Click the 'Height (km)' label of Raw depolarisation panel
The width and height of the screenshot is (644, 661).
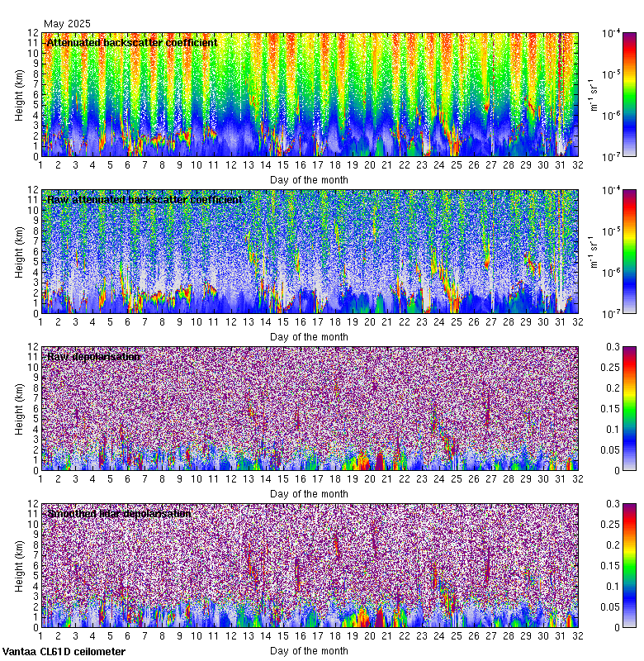click(19, 408)
